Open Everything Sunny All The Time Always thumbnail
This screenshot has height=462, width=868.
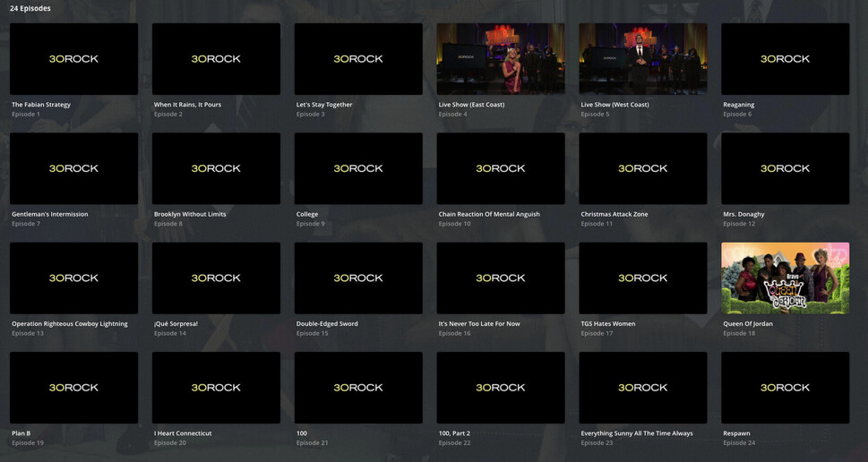coord(642,388)
